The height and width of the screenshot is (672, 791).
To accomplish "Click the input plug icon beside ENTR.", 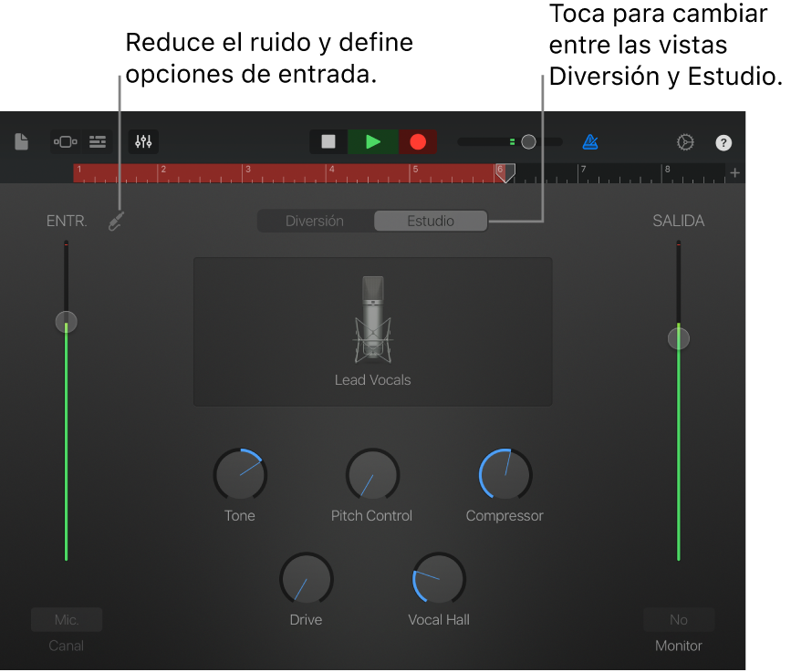I will coord(116,220).
